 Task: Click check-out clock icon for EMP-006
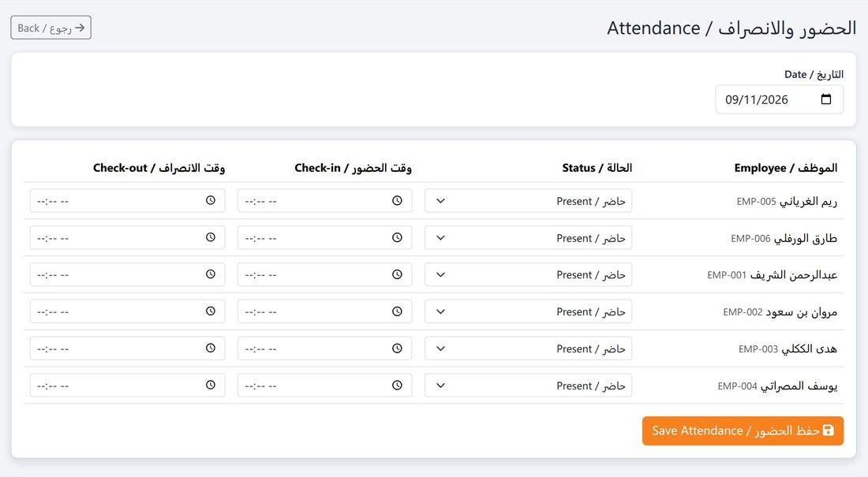[211, 238]
